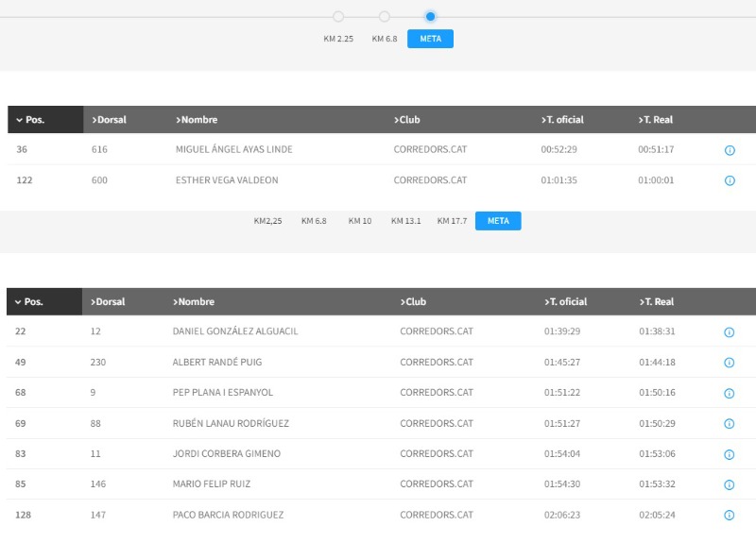
Task: Click real time 01:00:01
Action: tap(656, 180)
